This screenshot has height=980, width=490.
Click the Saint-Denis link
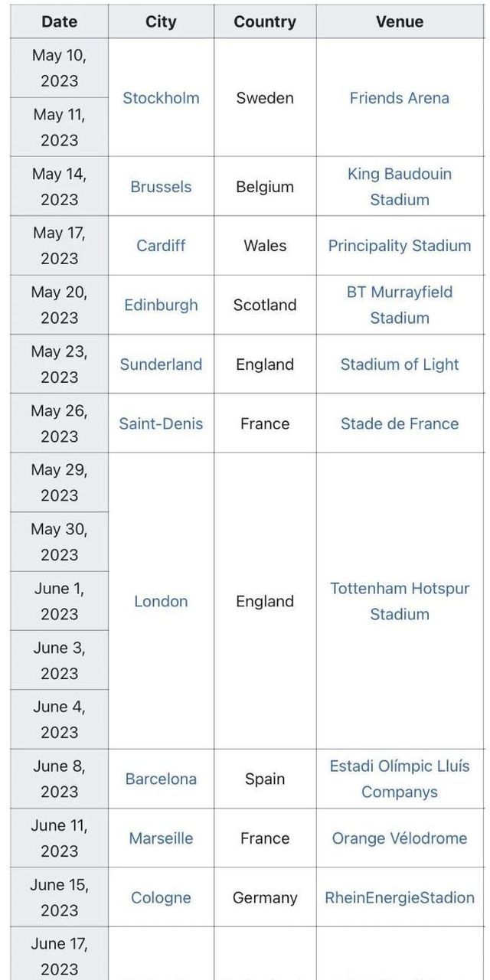161,423
